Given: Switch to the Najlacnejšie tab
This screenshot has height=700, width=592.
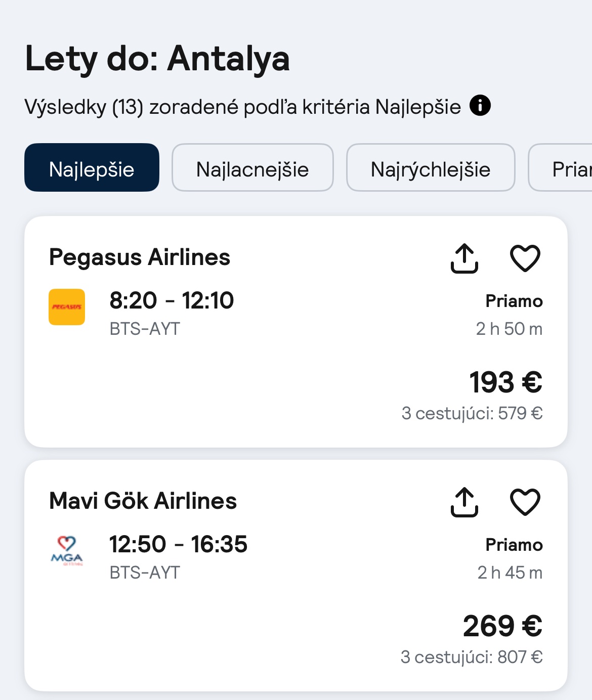Looking at the screenshot, I should (x=252, y=168).
